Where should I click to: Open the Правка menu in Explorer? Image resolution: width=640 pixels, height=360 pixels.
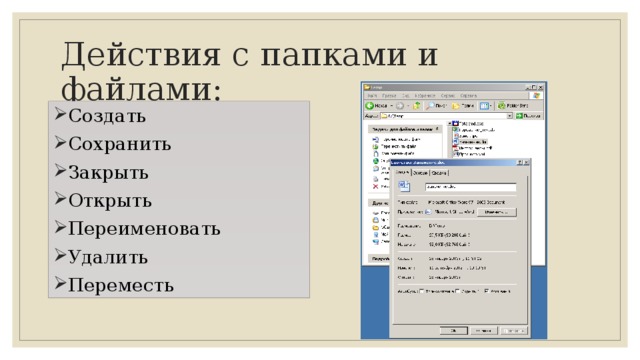389,96
